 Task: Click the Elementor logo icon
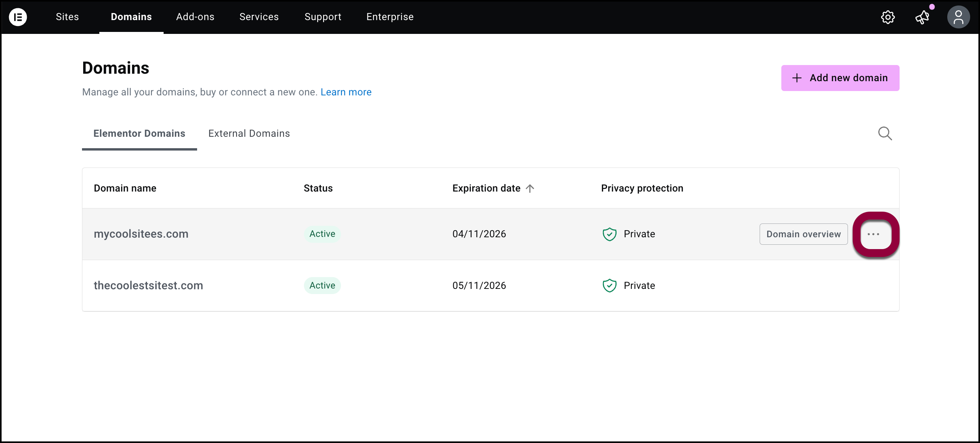click(18, 17)
